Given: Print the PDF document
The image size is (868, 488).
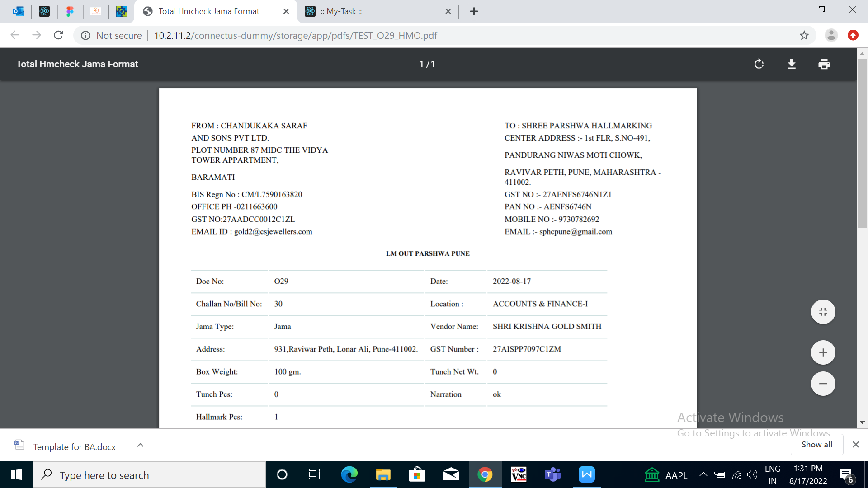Looking at the screenshot, I should tap(824, 64).
